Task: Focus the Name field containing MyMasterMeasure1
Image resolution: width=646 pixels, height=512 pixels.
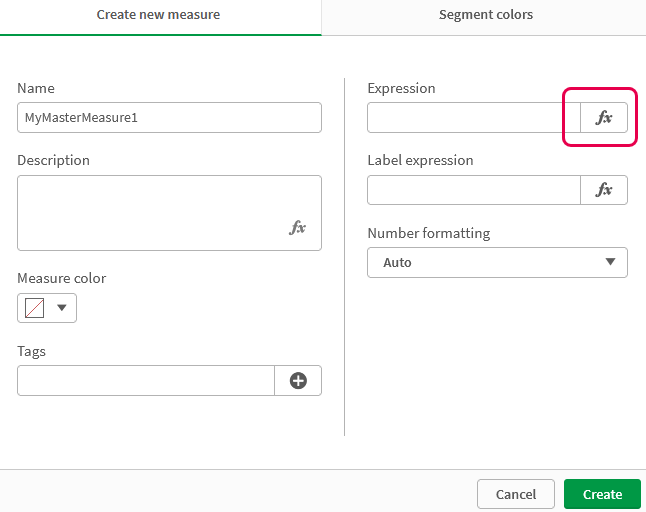Action: [169, 118]
